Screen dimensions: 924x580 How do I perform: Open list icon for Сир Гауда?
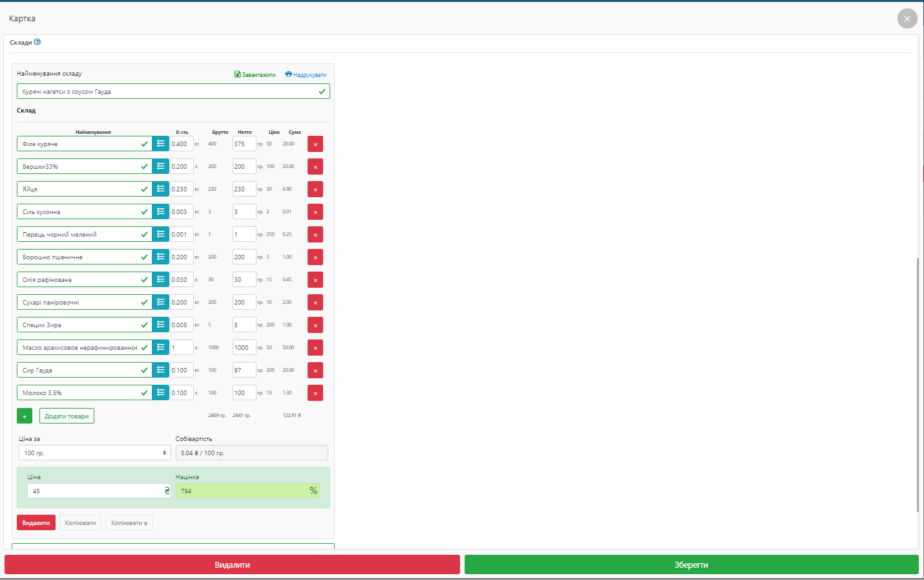(160, 370)
